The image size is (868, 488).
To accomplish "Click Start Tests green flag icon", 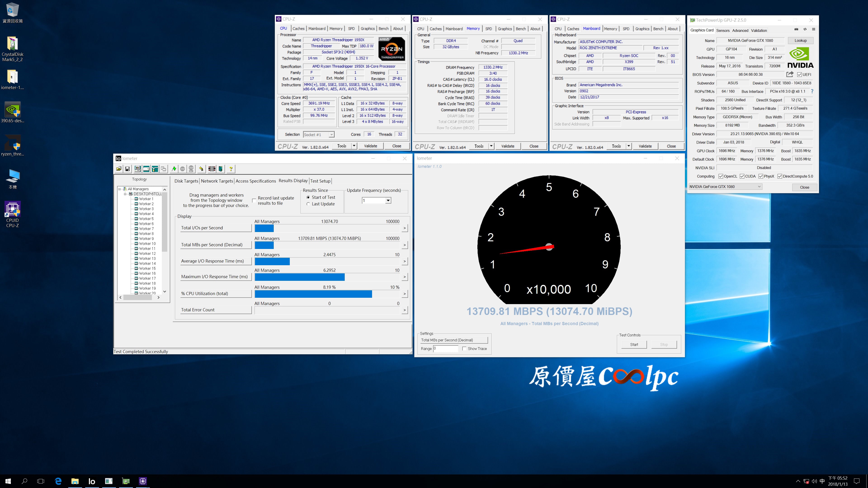I will click(174, 169).
